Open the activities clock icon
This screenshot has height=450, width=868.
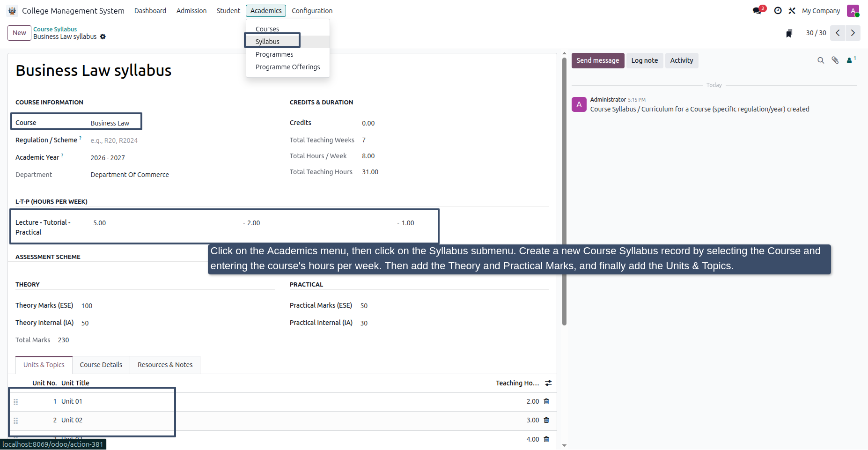point(778,10)
